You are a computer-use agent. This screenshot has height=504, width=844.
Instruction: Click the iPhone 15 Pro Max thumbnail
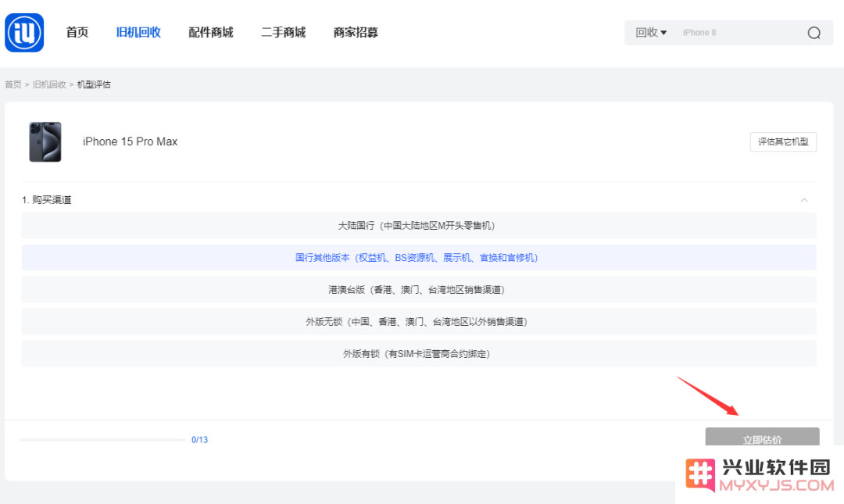[45, 141]
